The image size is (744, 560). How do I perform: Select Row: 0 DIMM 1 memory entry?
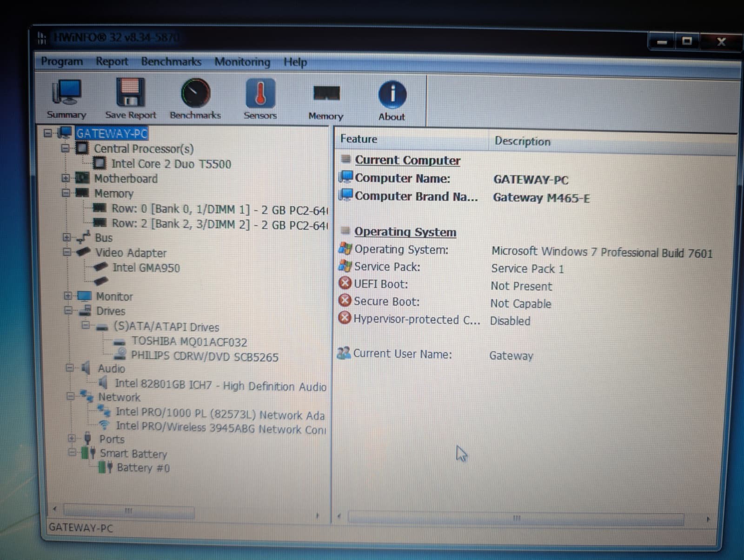pyautogui.click(x=219, y=209)
